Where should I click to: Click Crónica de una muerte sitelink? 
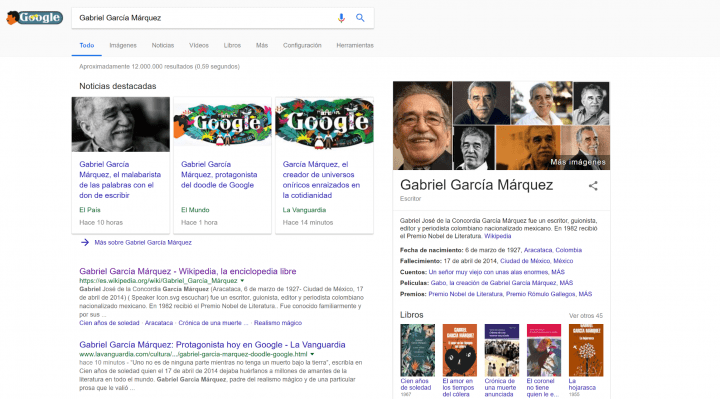(213, 323)
